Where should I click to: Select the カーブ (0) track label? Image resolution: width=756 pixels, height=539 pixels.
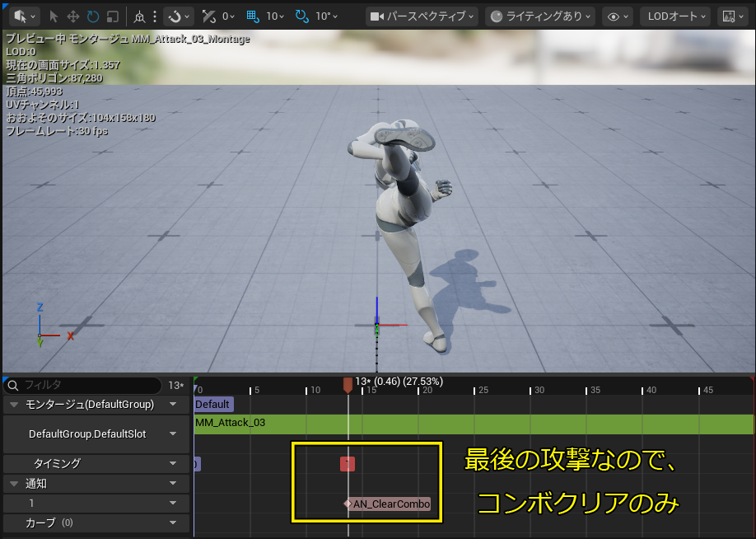click(x=49, y=523)
